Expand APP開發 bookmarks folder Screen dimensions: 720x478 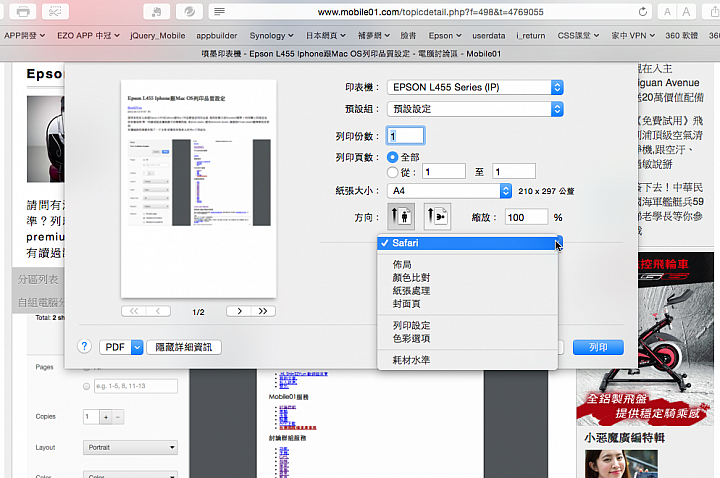(24, 35)
